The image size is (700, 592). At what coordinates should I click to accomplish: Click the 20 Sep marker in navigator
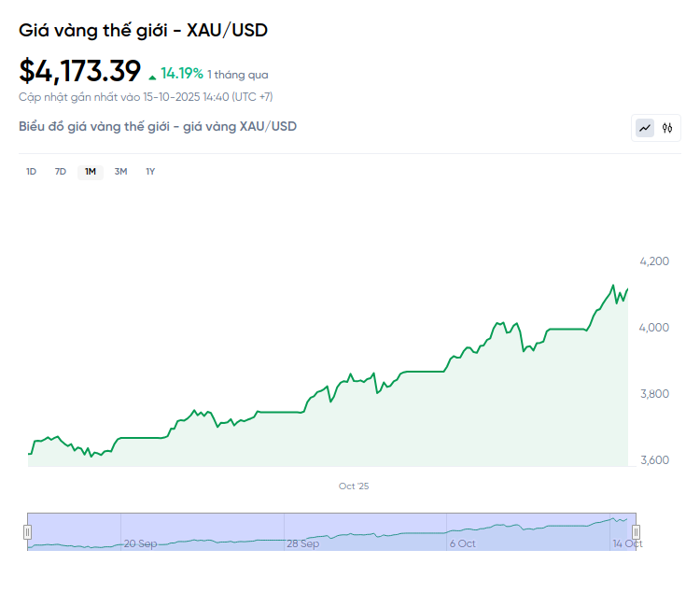click(140, 543)
